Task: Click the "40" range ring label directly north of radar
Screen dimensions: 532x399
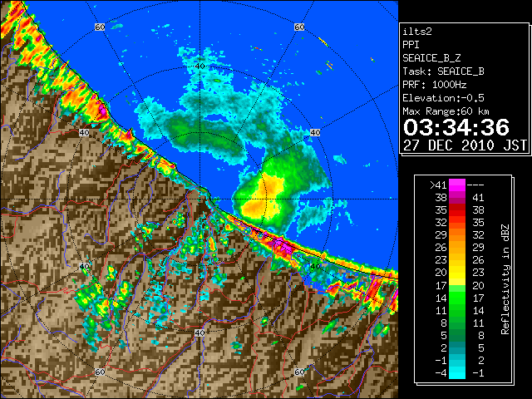Action: [199, 66]
